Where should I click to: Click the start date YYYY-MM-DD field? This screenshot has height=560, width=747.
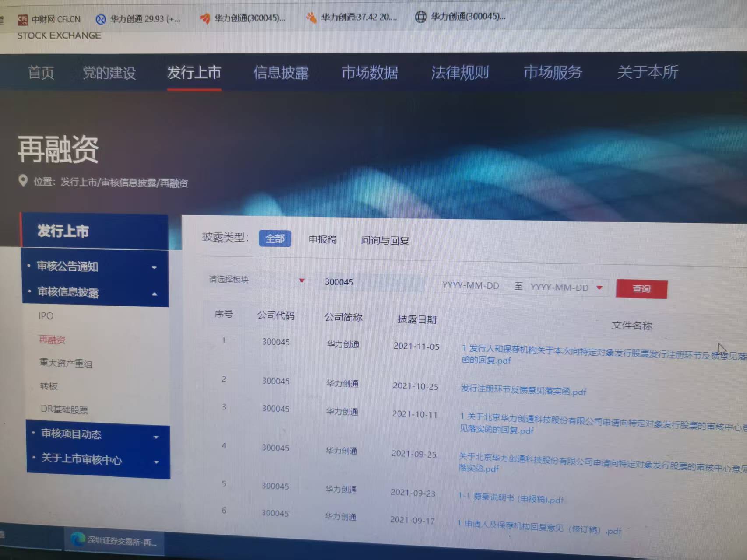pos(471,285)
